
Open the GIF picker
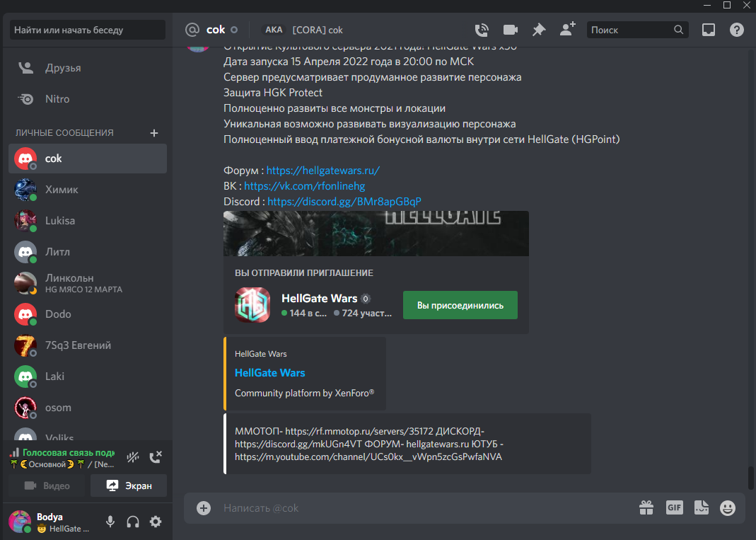[x=674, y=507]
